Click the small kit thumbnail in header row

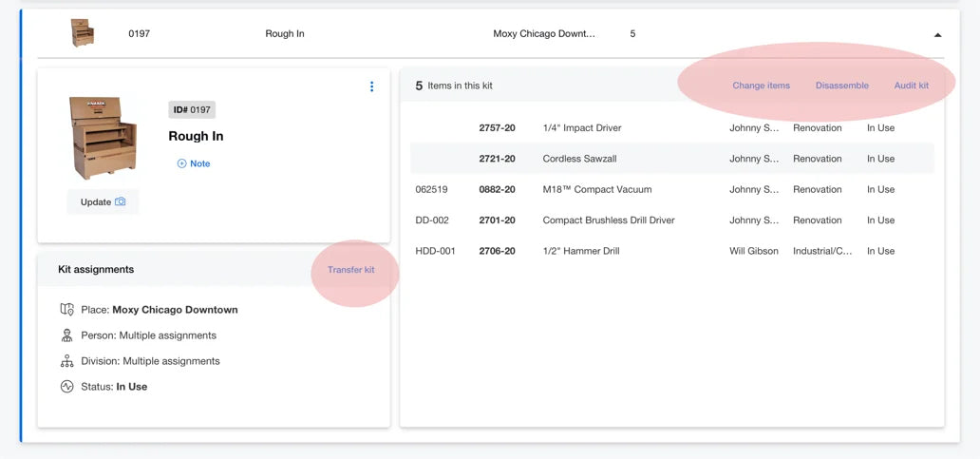coord(82,32)
